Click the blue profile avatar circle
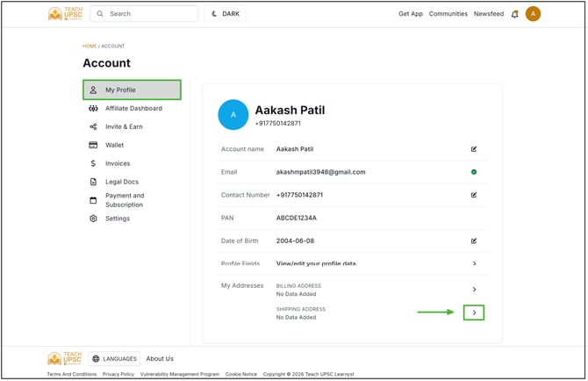588x381 pixels. point(233,115)
